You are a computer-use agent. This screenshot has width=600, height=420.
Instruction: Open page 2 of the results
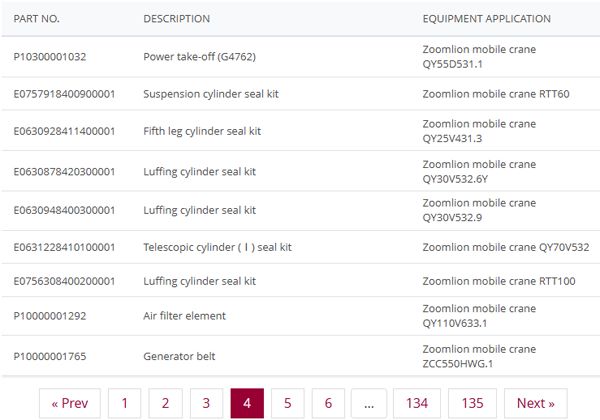click(x=165, y=403)
